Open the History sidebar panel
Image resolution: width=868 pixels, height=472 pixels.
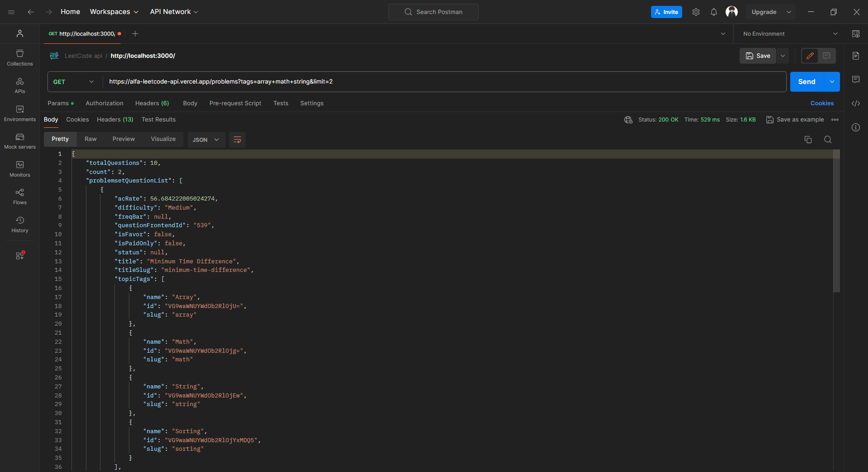20,224
